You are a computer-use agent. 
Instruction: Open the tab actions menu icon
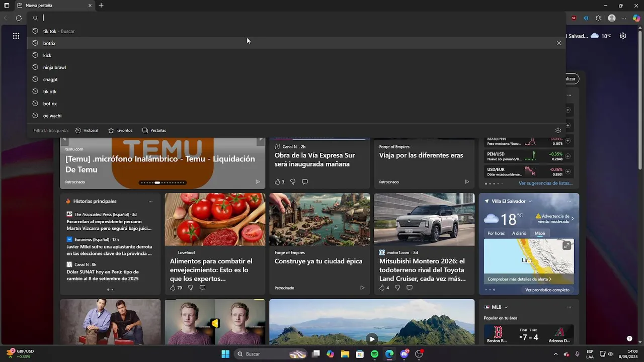pos(7,6)
